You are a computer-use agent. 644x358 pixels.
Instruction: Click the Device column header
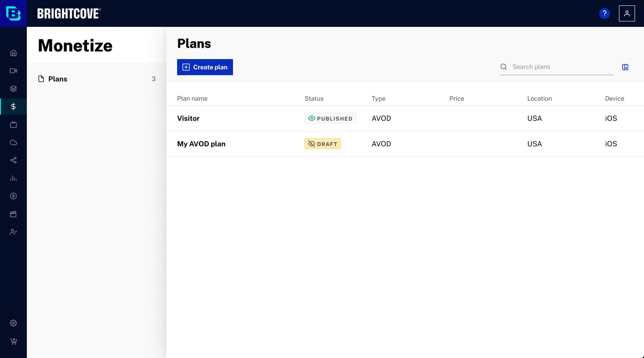coord(614,98)
